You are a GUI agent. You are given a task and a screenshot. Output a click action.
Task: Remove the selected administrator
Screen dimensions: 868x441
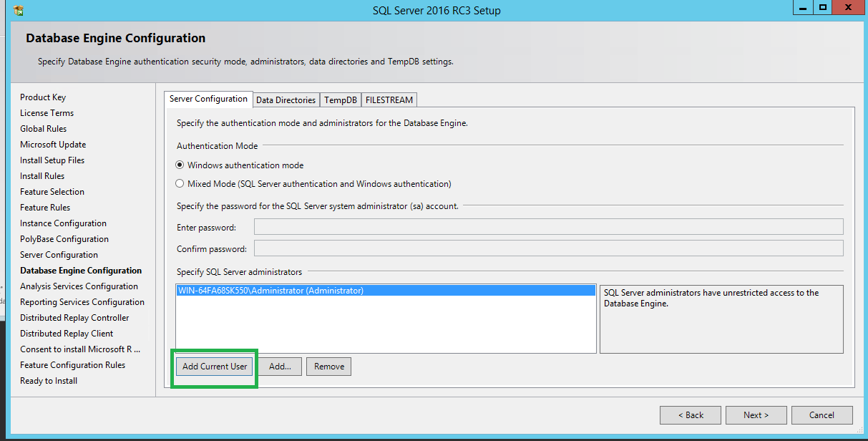[329, 367]
